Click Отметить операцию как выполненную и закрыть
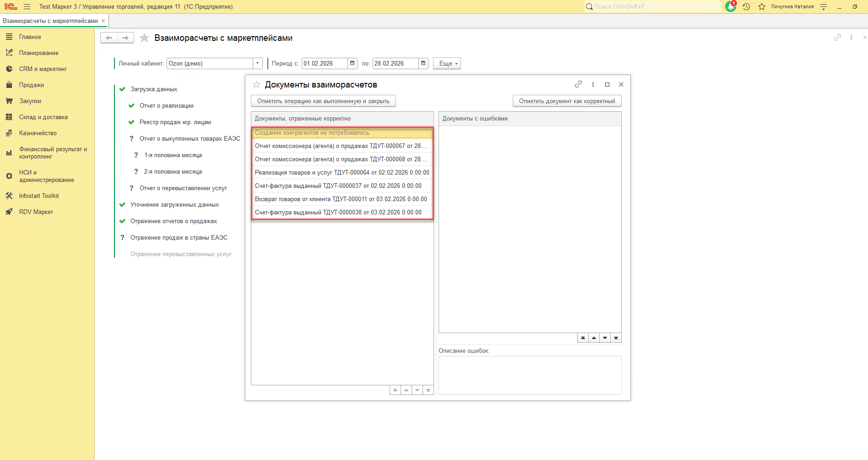This screenshot has height=460, width=868. (323, 101)
